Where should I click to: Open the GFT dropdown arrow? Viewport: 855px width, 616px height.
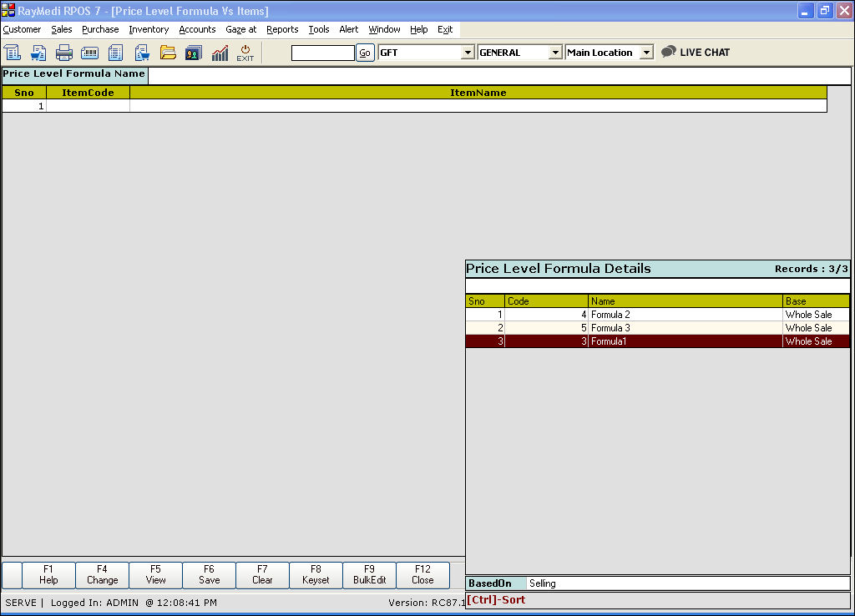click(468, 53)
